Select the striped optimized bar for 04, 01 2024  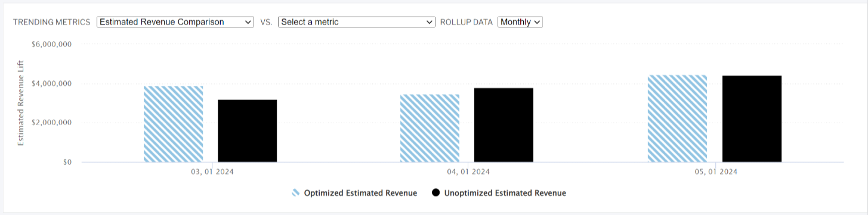(x=430, y=128)
